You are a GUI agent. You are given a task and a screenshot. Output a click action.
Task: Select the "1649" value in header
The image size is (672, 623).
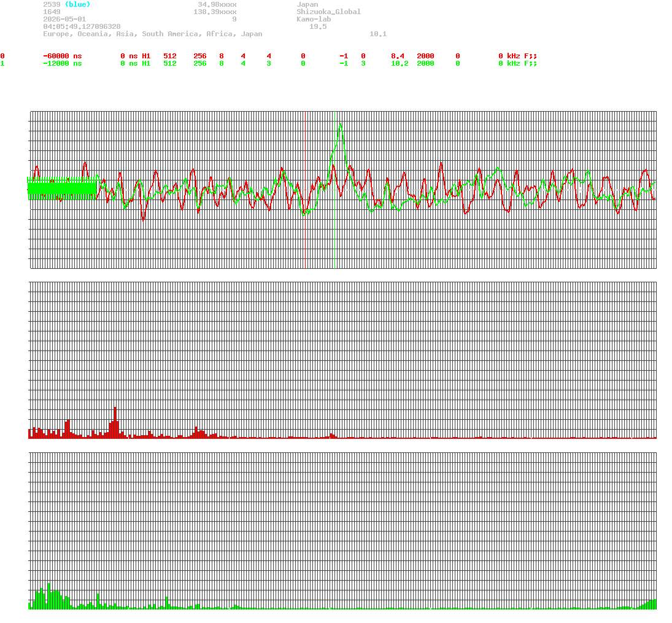click(52, 12)
